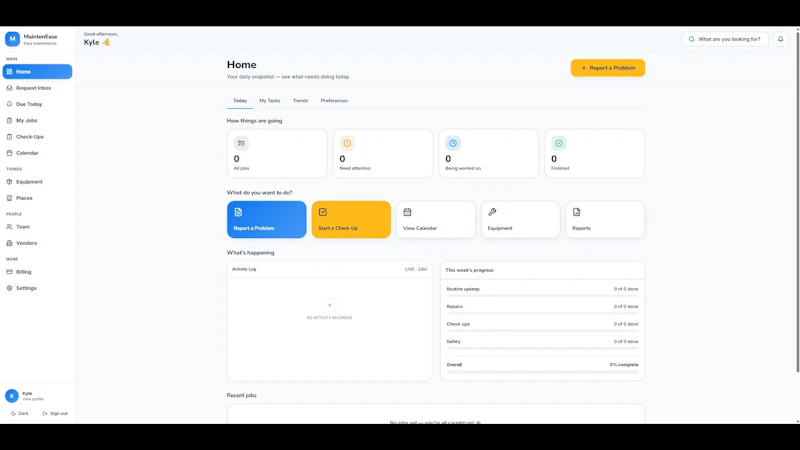
Task: Switch to the My Tasks tab
Action: [269, 101]
